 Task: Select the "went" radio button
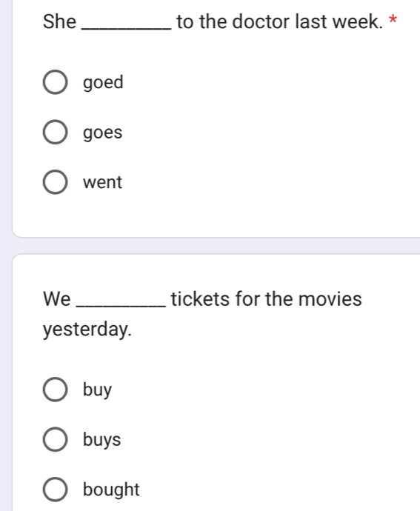pyautogui.click(x=55, y=182)
